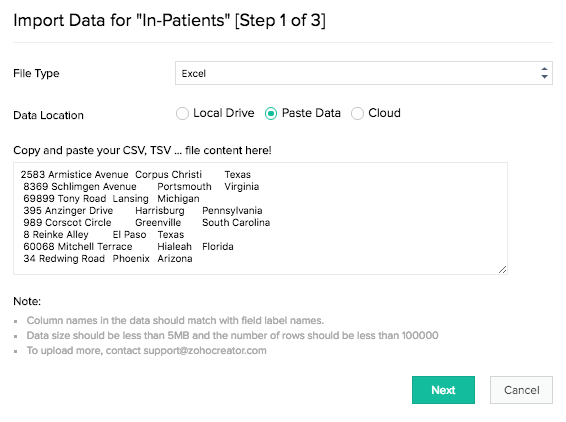Image resolution: width=566 pixels, height=422 pixels.
Task: Click the 'Data Location' field label
Action: pyautogui.click(x=48, y=115)
